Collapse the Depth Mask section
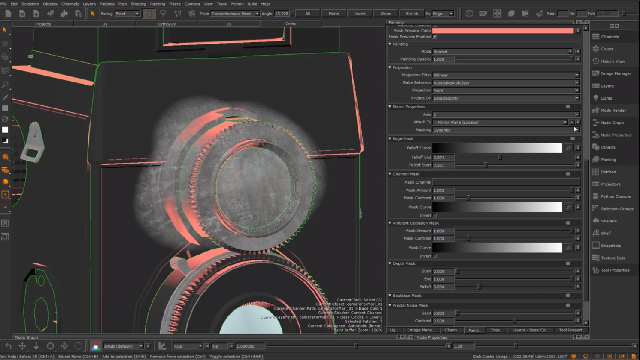The width and height of the screenshot is (640, 360). (x=390, y=263)
